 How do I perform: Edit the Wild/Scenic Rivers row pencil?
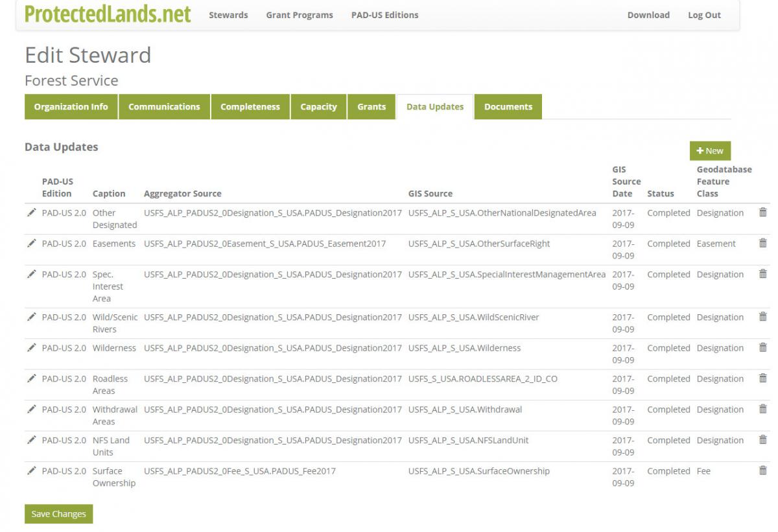(x=32, y=317)
